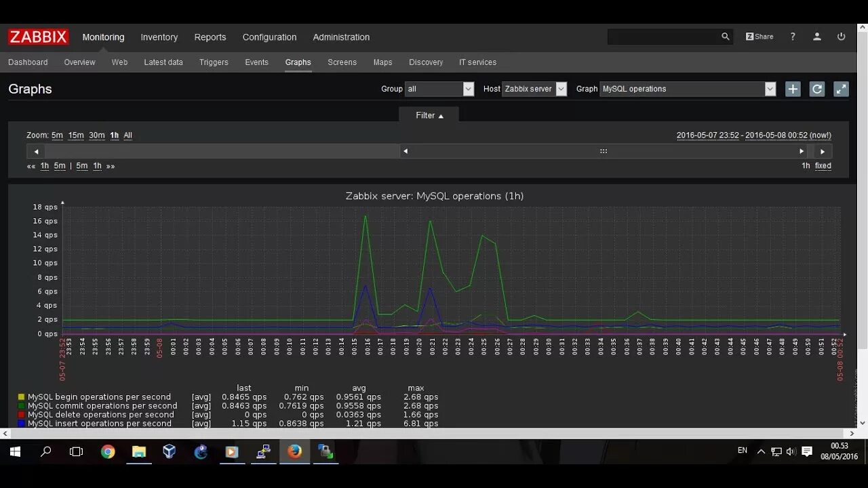
Task: Open the Reports menu
Action: [210, 37]
